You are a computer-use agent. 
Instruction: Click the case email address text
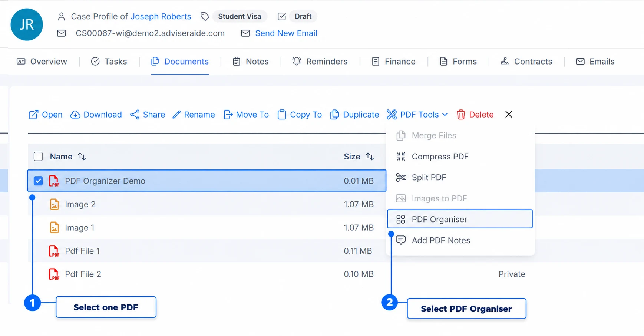(x=150, y=33)
